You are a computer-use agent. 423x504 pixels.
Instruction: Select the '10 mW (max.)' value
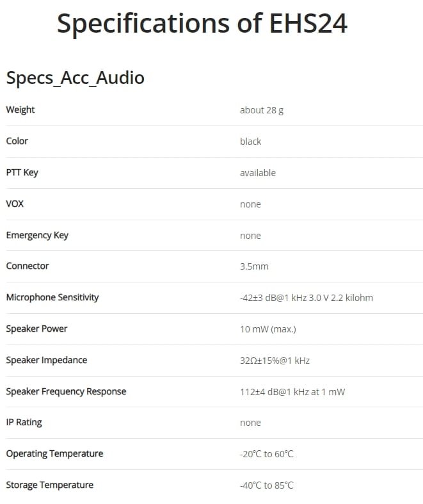click(268, 329)
